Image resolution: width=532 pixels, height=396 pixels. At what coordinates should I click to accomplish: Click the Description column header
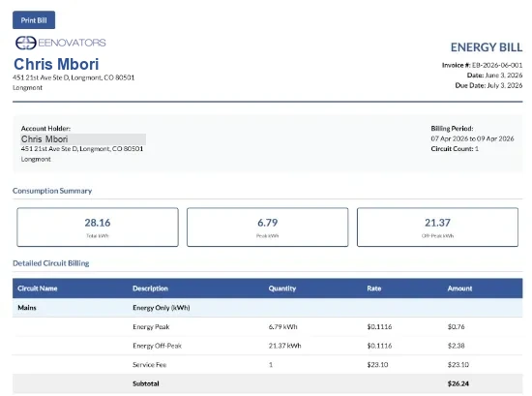150,289
